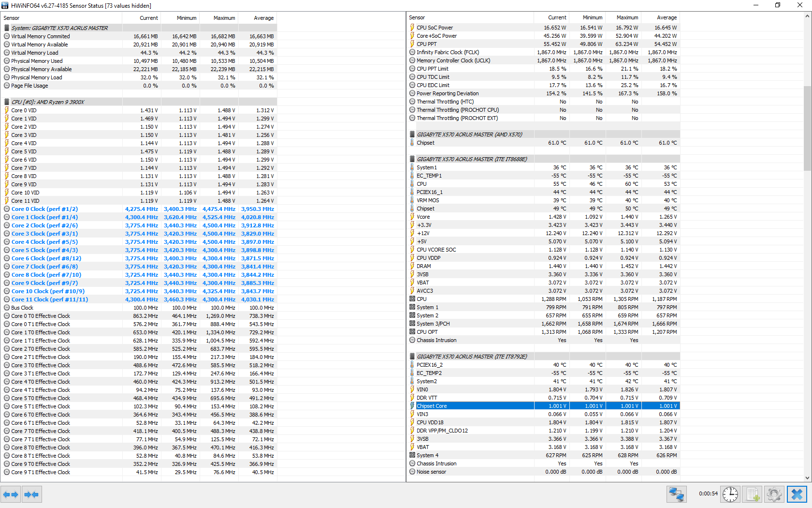Select the CPU VCORE SOC row
This screenshot has width=812, height=508.
[544, 250]
